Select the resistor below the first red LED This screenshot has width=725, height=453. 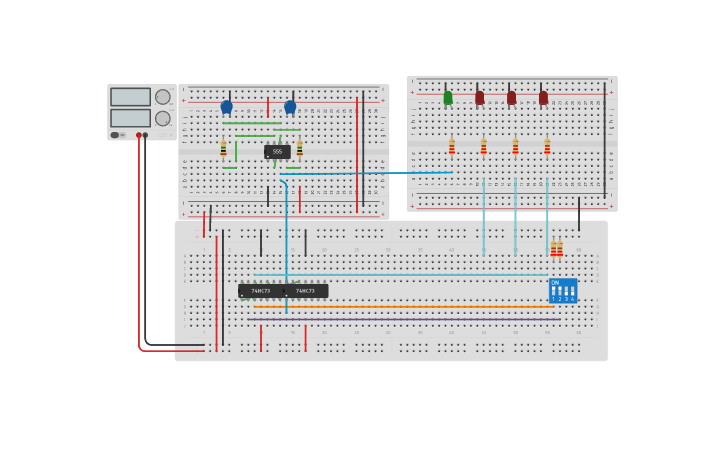(484, 147)
